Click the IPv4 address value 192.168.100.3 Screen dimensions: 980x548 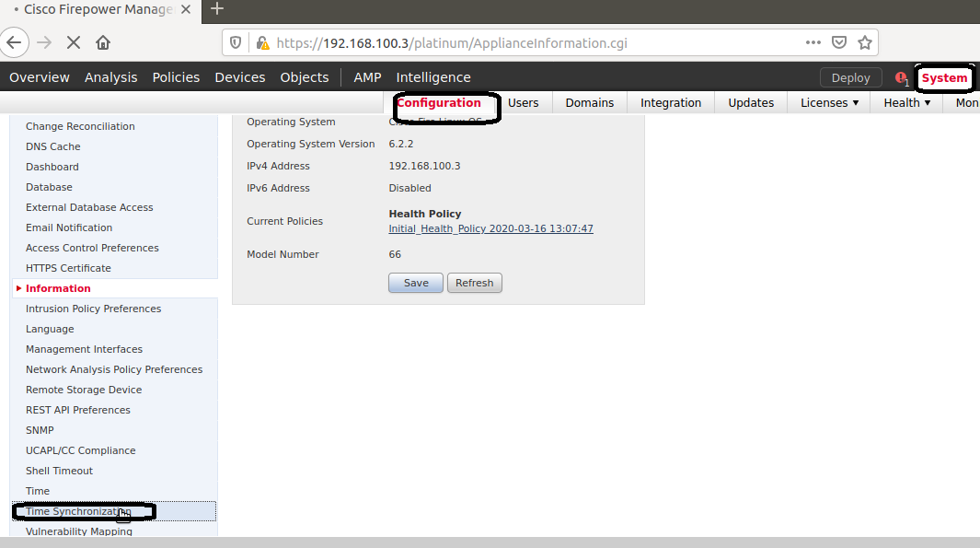pyautogui.click(x=424, y=166)
